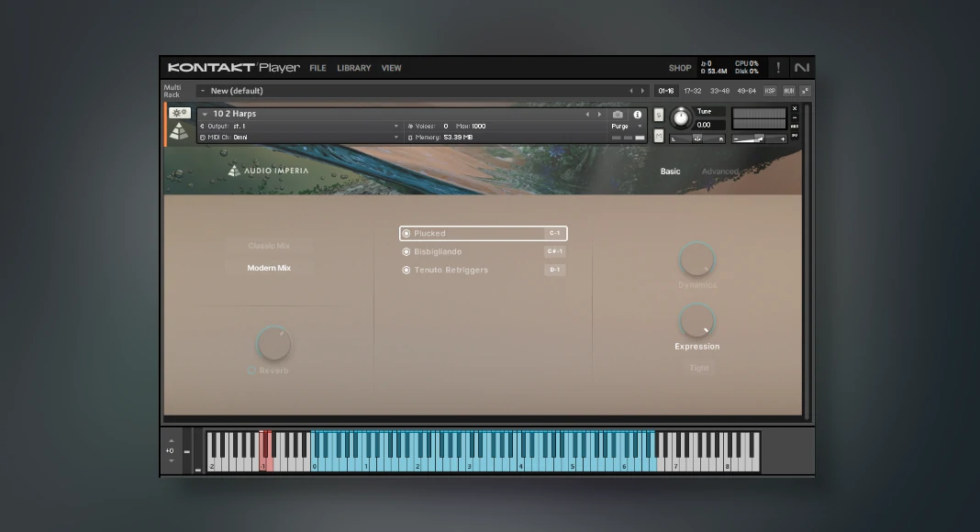Viewport: 980px width, 532px height.
Task: Solo the instrument with S button
Action: pyautogui.click(x=659, y=115)
